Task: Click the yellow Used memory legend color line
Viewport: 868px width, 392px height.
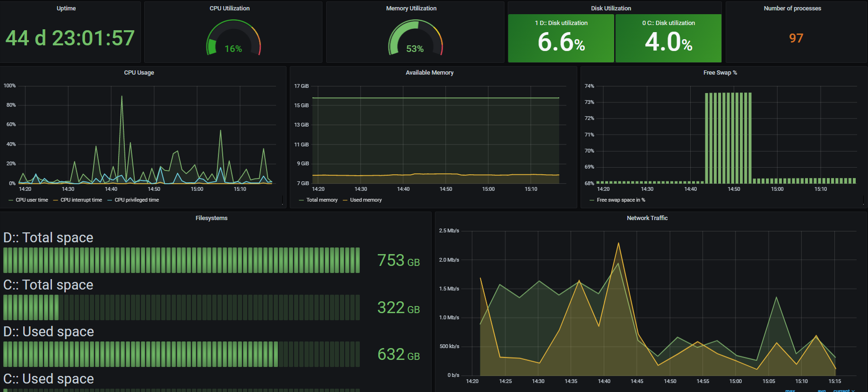Action: click(345, 200)
